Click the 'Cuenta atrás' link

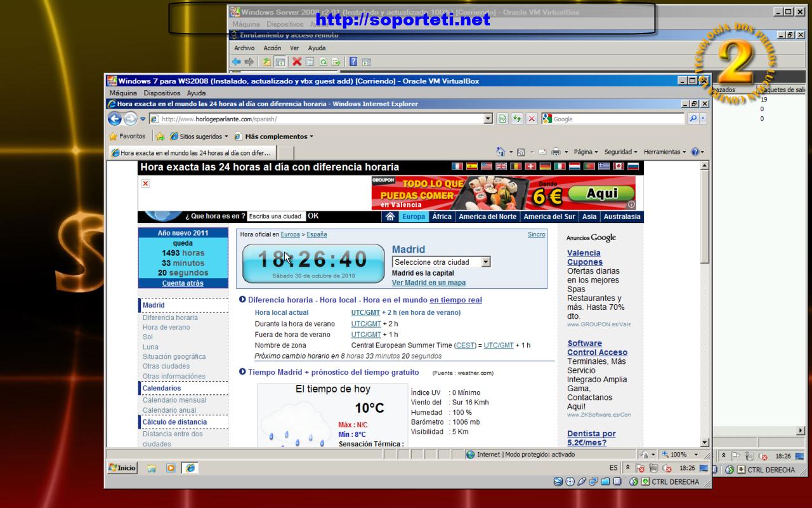[x=183, y=283]
